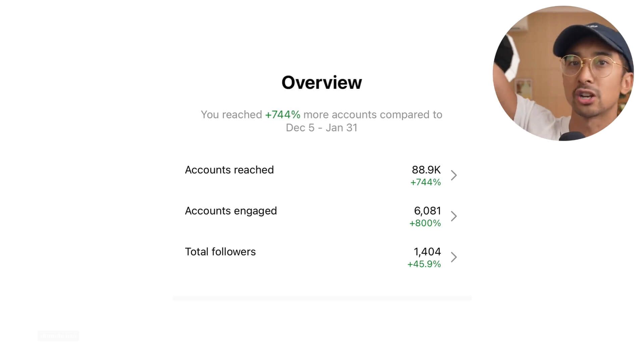Select the +45.9% follower growth figure
644x362 pixels.
(x=424, y=264)
